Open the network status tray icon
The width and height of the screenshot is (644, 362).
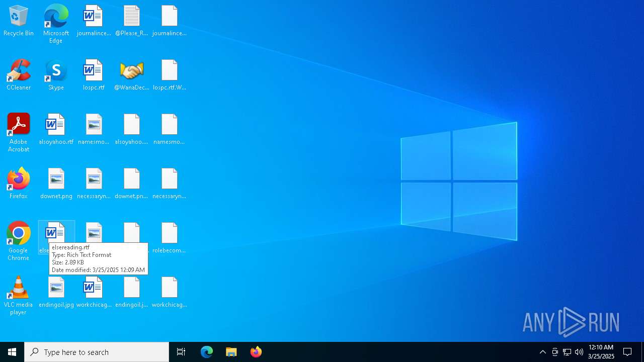(567, 352)
